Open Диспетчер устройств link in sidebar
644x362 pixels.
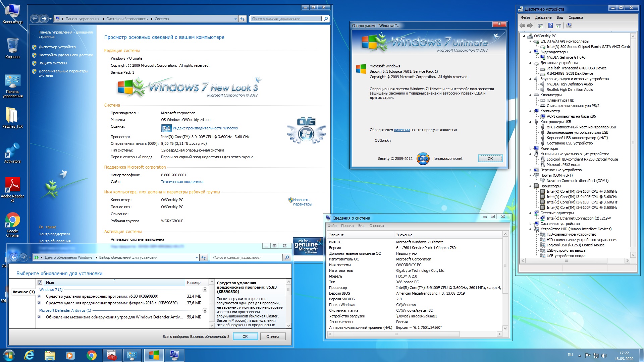pyautogui.click(x=57, y=47)
